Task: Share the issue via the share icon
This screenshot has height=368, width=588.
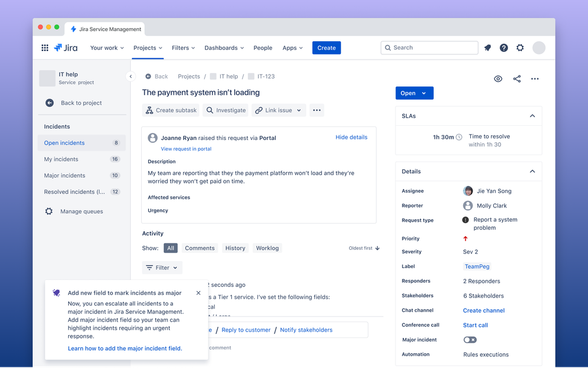Action: click(x=517, y=78)
